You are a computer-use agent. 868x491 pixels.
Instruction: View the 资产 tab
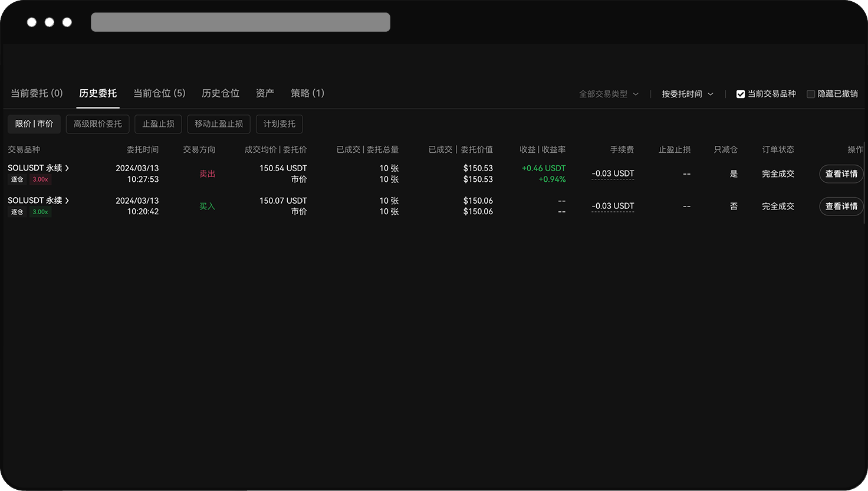click(264, 93)
